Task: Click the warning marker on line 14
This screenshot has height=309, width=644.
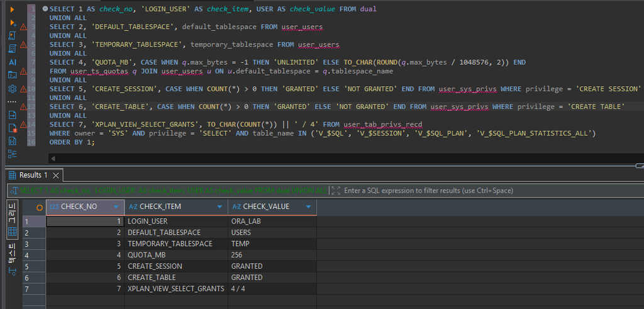Action: pyautogui.click(x=23, y=125)
